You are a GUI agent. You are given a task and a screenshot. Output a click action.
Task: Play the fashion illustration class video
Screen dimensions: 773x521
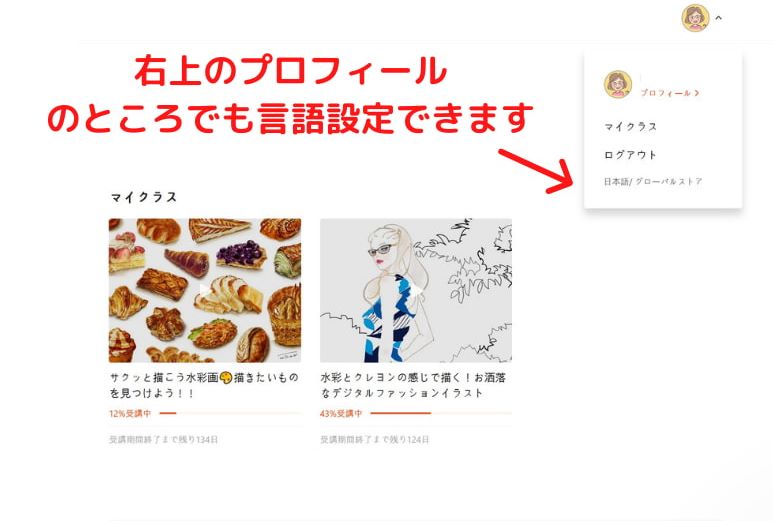(x=416, y=290)
